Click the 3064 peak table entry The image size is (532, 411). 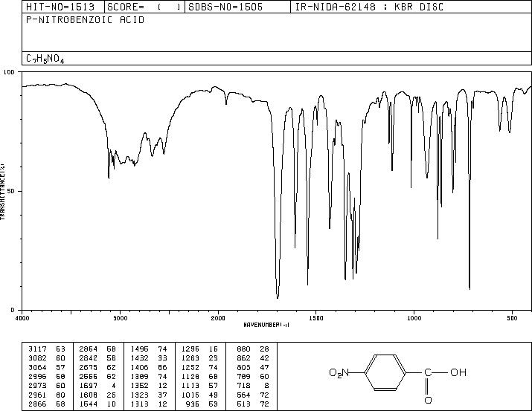47,367
